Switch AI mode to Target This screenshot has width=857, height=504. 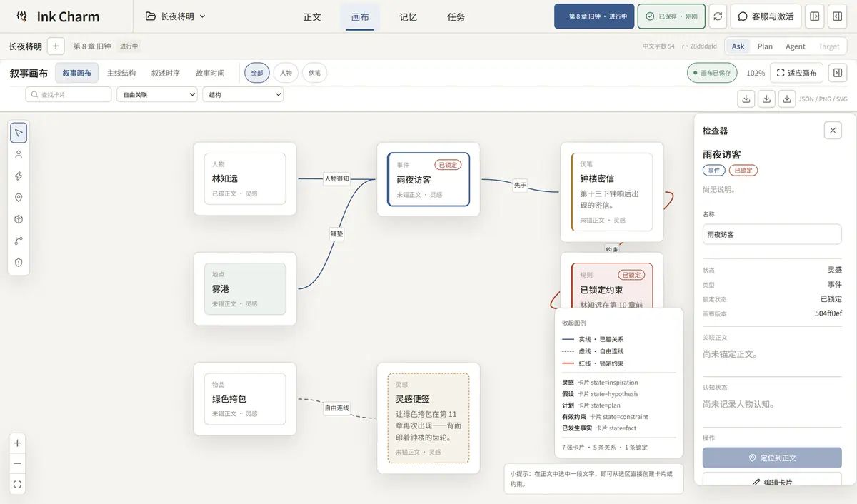click(x=829, y=46)
